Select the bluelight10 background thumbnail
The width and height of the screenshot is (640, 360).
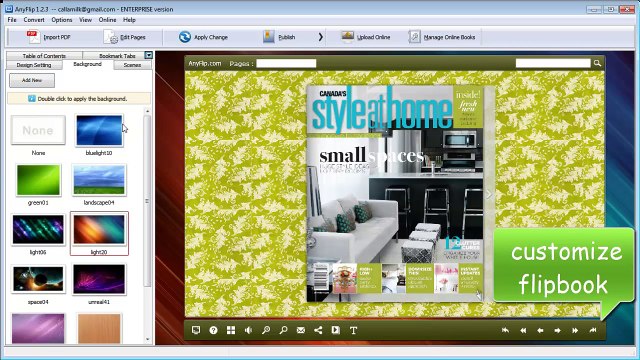point(99,130)
